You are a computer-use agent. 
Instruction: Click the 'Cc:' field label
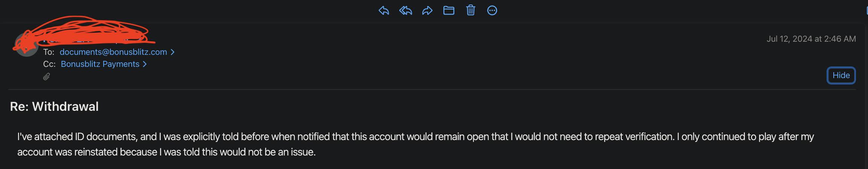click(x=49, y=64)
